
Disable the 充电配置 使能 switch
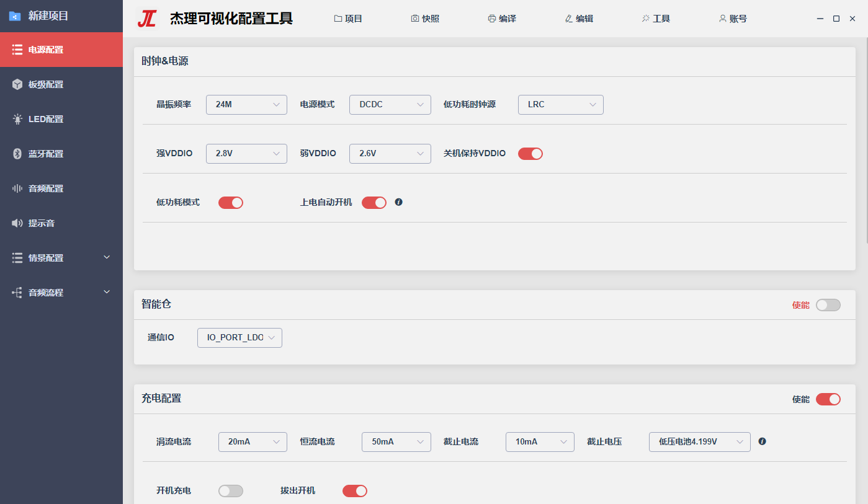(x=828, y=399)
